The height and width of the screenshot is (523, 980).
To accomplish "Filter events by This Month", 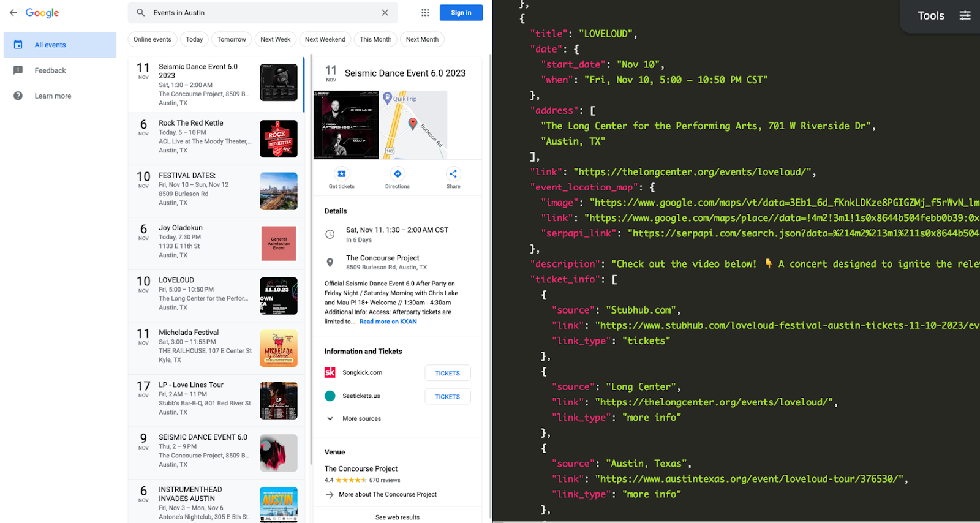I will pos(375,39).
